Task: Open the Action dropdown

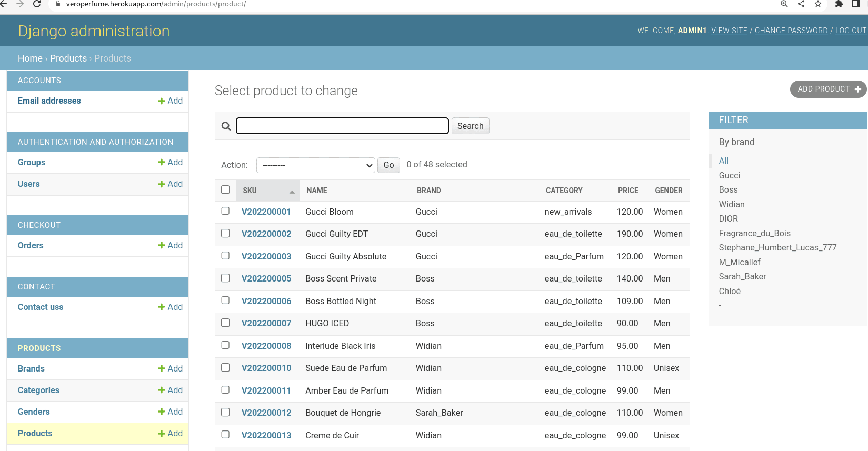Action: [315, 165]
